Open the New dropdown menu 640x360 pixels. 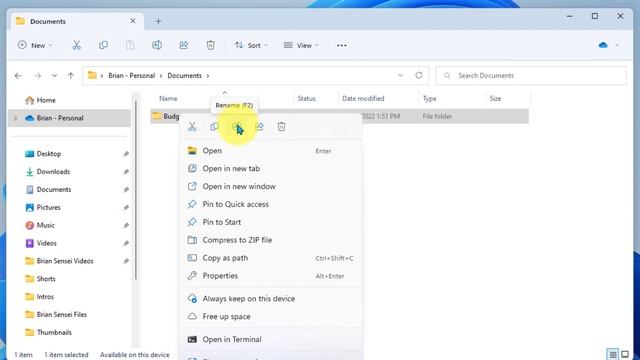pos(35,45)
